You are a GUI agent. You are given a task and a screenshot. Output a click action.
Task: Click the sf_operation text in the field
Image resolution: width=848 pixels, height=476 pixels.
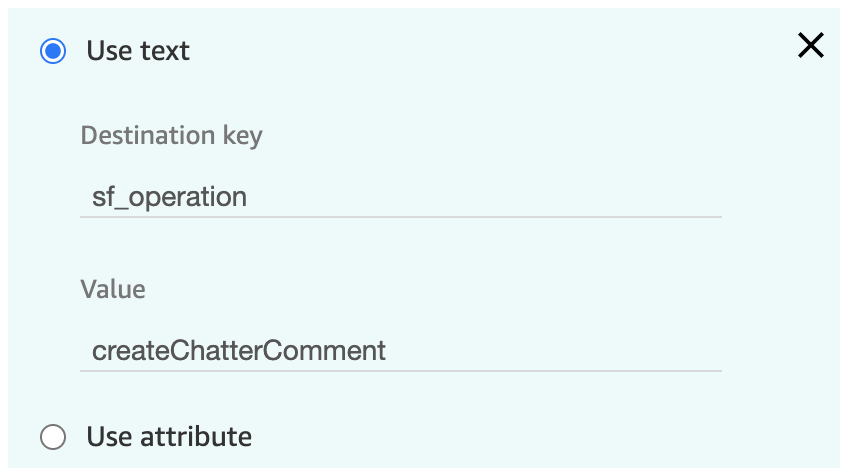[x=169, y=197]
